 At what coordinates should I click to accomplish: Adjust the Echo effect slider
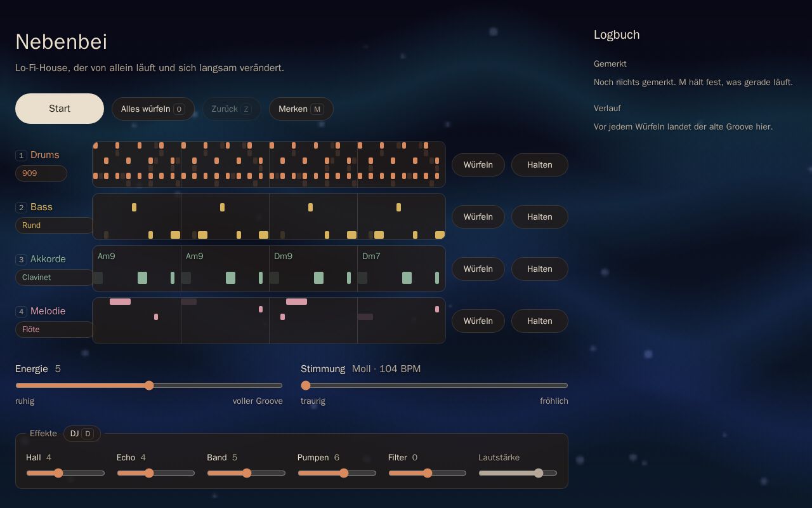(x=155, y=473)
